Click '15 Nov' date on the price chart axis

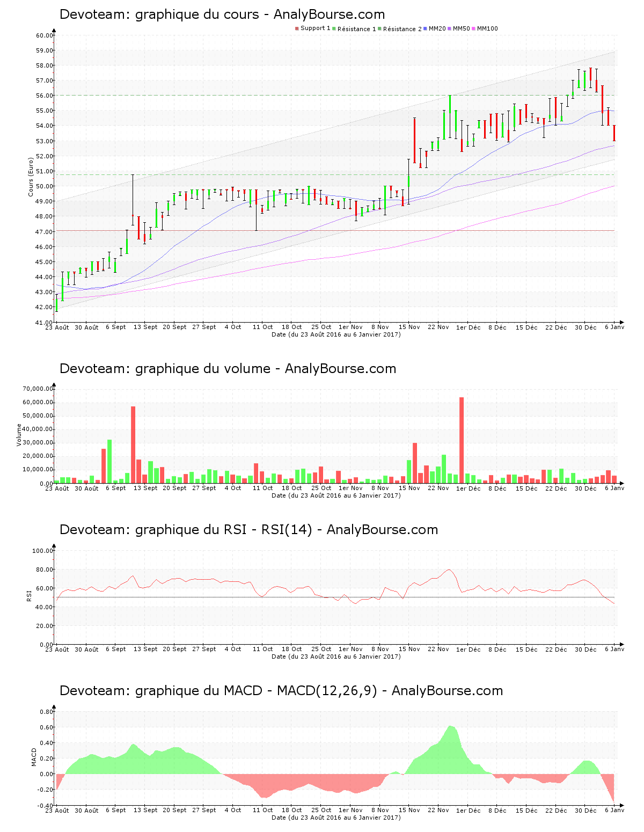[x=409, y=327]
